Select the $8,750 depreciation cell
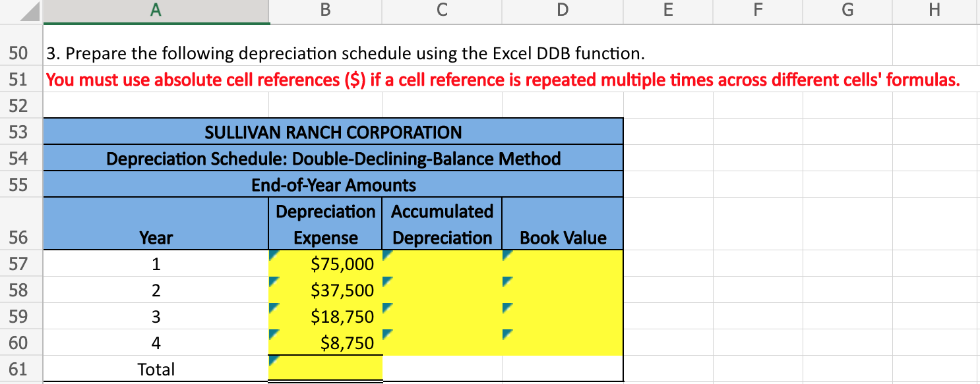980x384 pixels. click(x=325, y=343)
